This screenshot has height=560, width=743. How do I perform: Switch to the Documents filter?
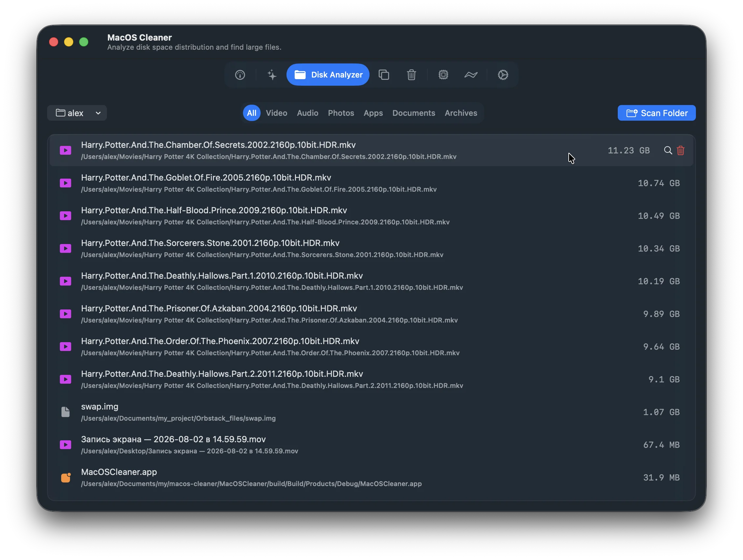pos(413,113)
